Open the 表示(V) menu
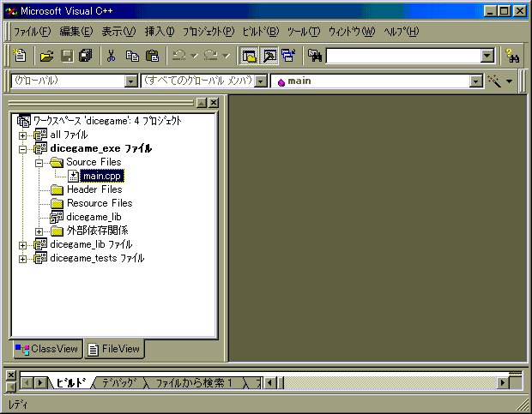 [x=118, y=32]
